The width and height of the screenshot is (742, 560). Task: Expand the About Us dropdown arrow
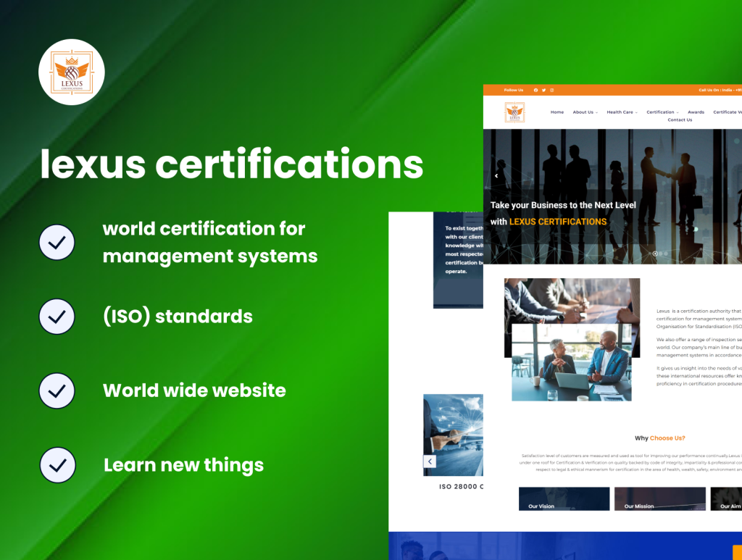597,112
